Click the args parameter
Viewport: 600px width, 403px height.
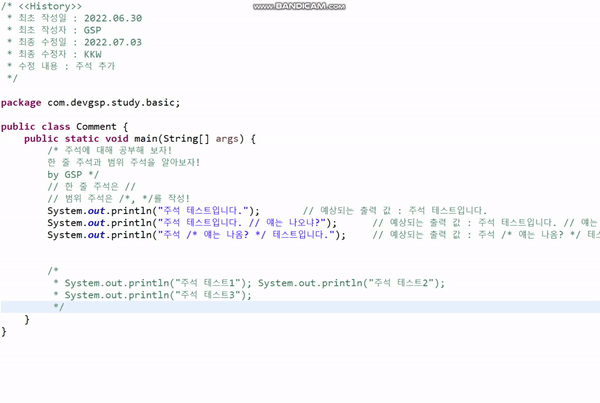pos(227,139)
